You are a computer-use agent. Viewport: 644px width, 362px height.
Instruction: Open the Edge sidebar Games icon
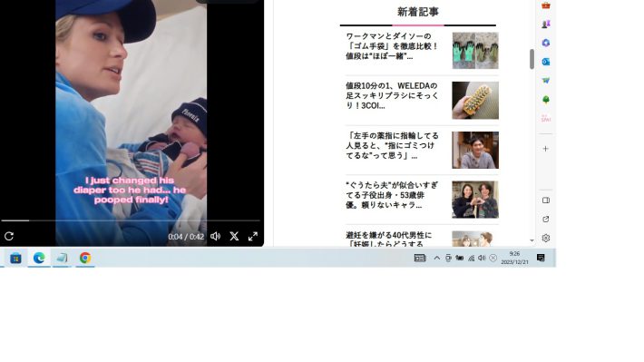pyautogui.click(x=545, y=24)
